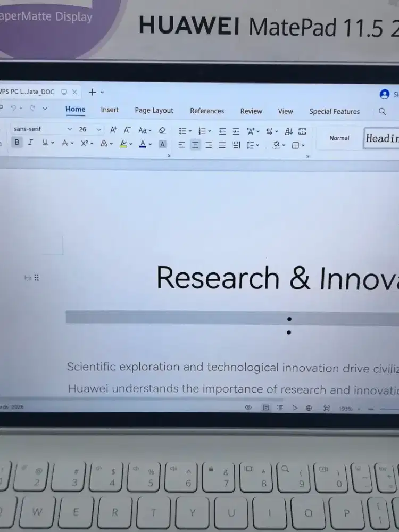Switch to print layout view
This screenshot has height=532, width=399.
pos(267,408)
